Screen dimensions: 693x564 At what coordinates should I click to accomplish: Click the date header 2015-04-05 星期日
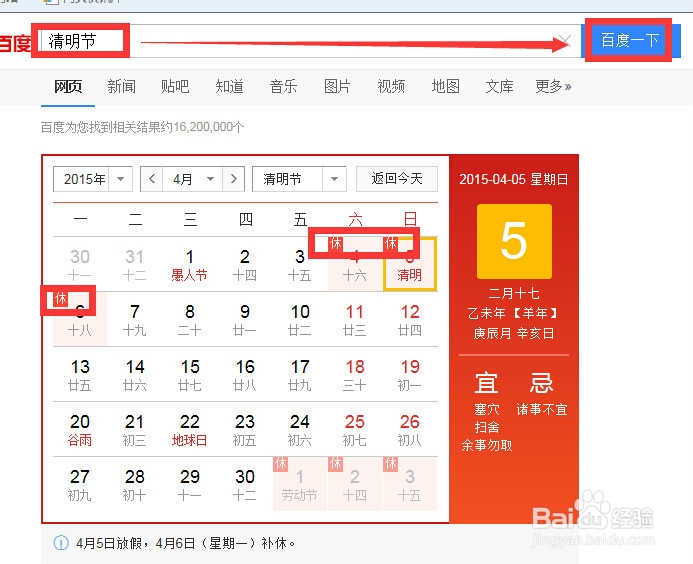(514, 179)
